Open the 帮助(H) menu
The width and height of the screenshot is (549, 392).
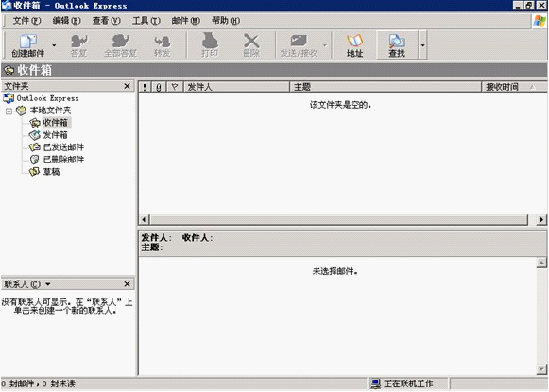point(226,21)
